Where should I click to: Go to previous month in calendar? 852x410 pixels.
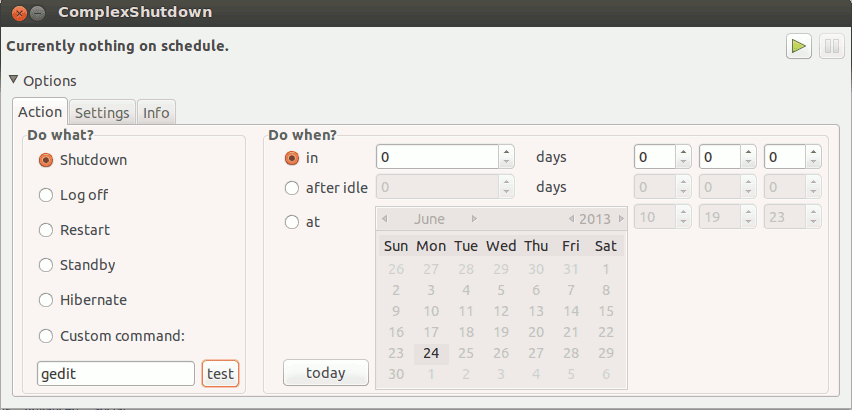pos(385,218)
